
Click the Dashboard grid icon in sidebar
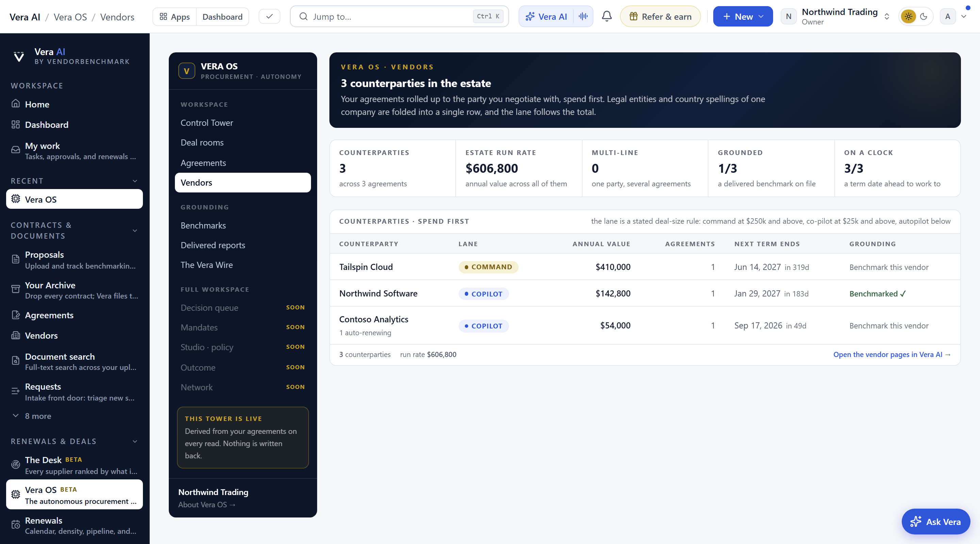point(16,124)
